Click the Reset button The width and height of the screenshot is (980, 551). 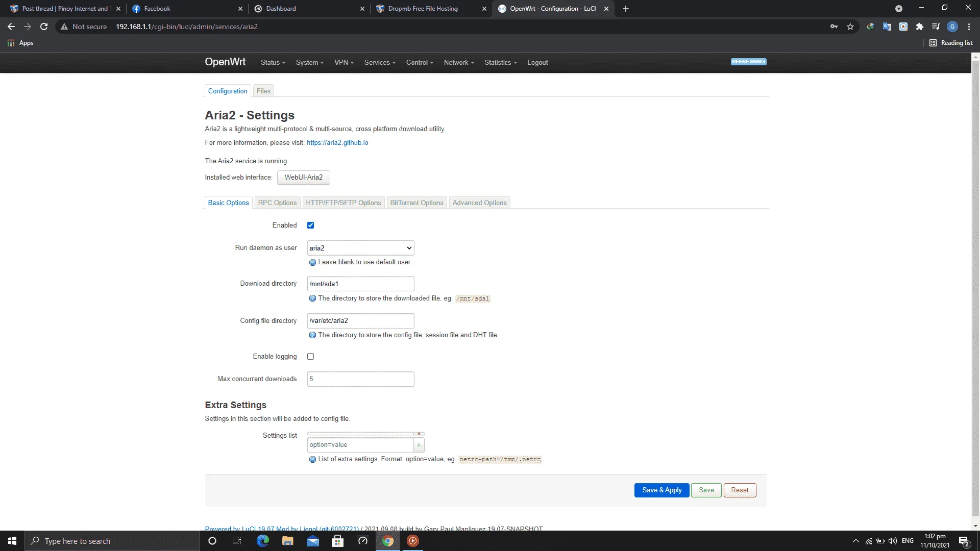(740, 490)
